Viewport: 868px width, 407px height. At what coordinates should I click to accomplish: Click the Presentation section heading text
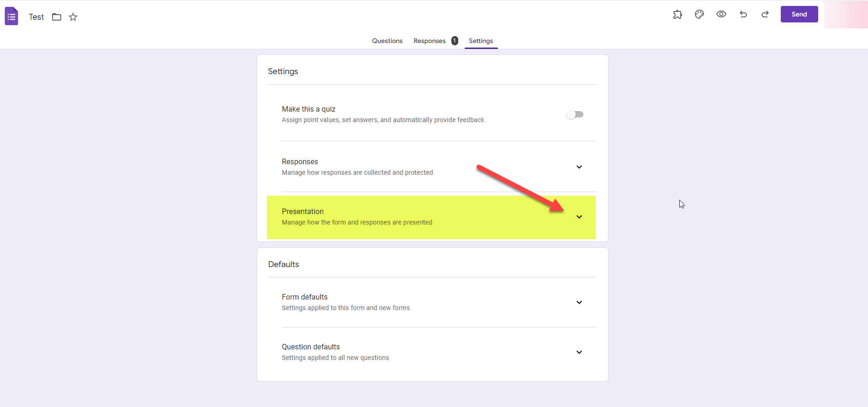click(x=302, y=211)
